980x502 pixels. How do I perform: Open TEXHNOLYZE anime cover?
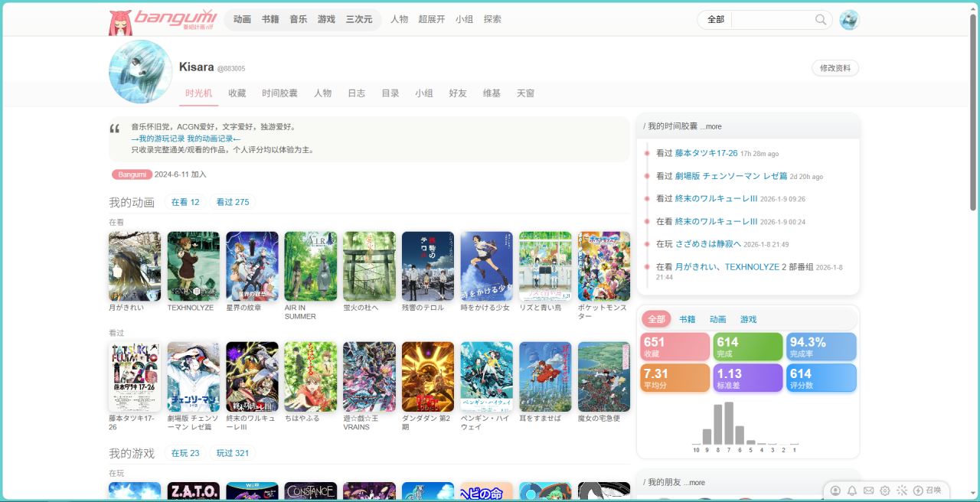(x=194, y=266)
